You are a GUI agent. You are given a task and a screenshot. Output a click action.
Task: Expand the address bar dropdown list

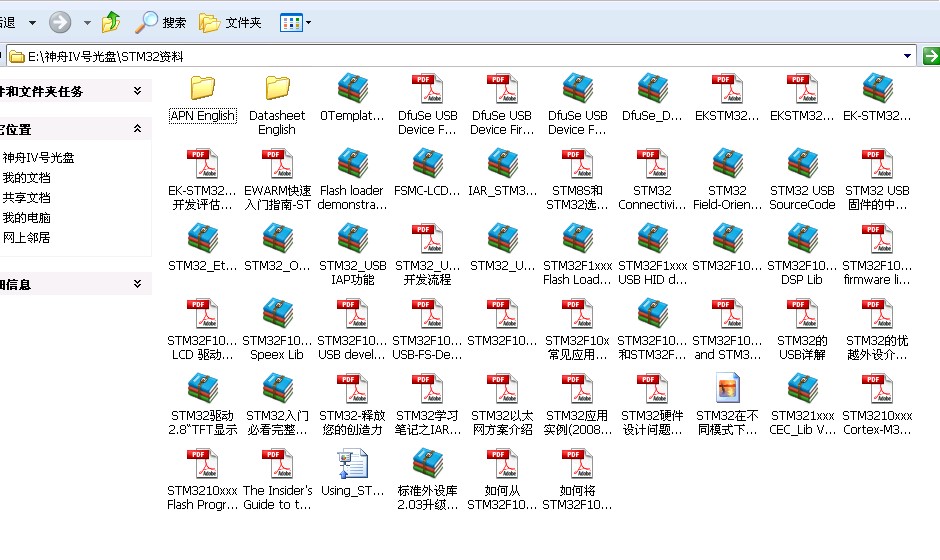[908, 56]
